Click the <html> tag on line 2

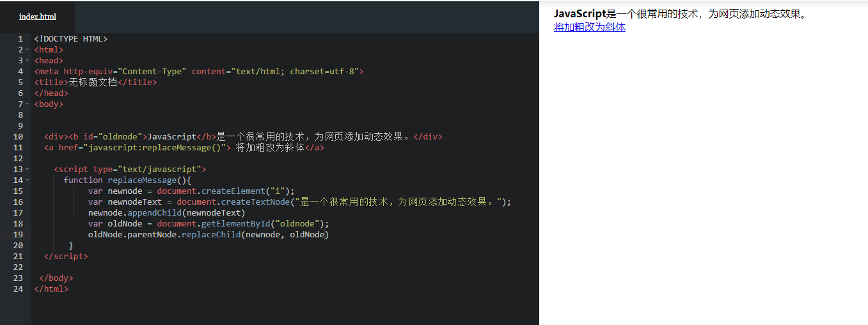(x=49, y=50)
